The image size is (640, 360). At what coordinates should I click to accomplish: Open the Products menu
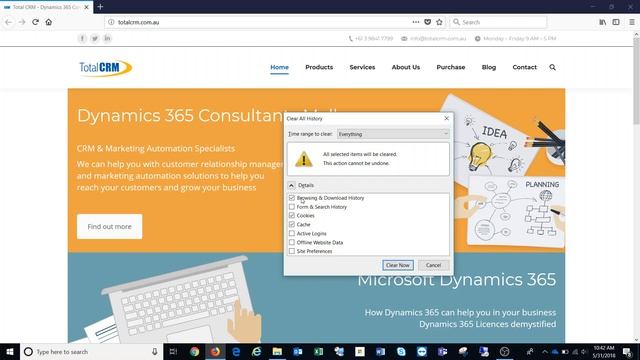coord(319,67)
